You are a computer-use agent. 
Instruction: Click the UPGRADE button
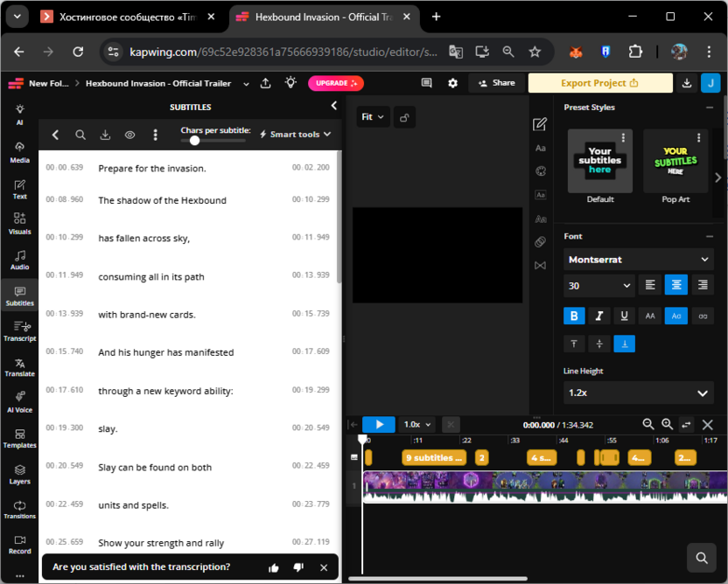[x=335, y=83]
